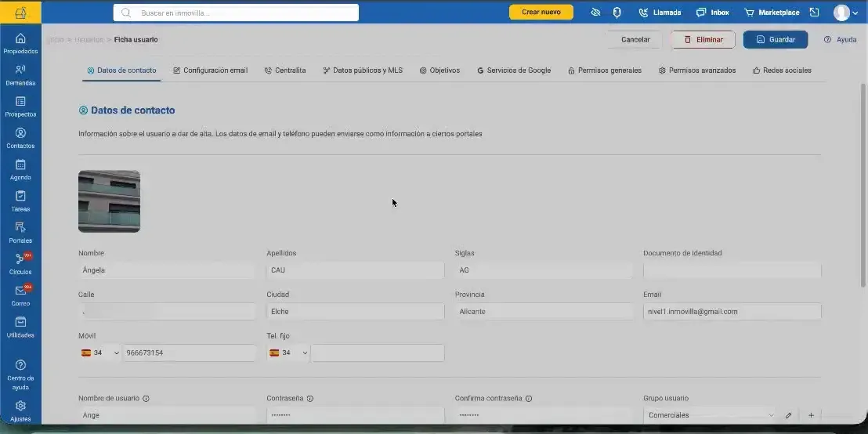Edit the Grupo usuario with pencil icon
This screenshot has width=868, height=434.
pyautogui.click(x=788, y=415)
